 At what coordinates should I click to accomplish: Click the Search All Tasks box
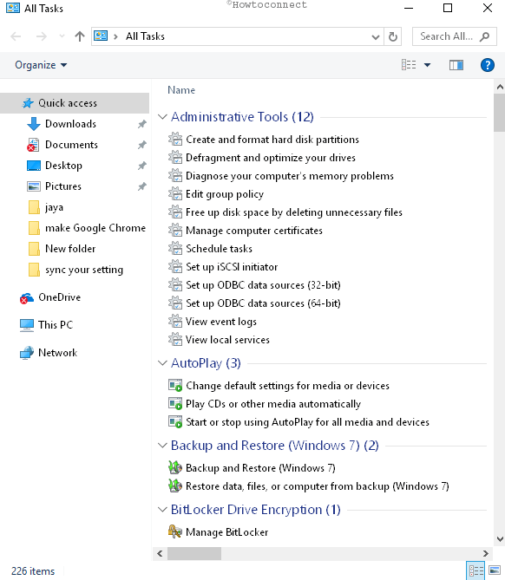(454, 37)
